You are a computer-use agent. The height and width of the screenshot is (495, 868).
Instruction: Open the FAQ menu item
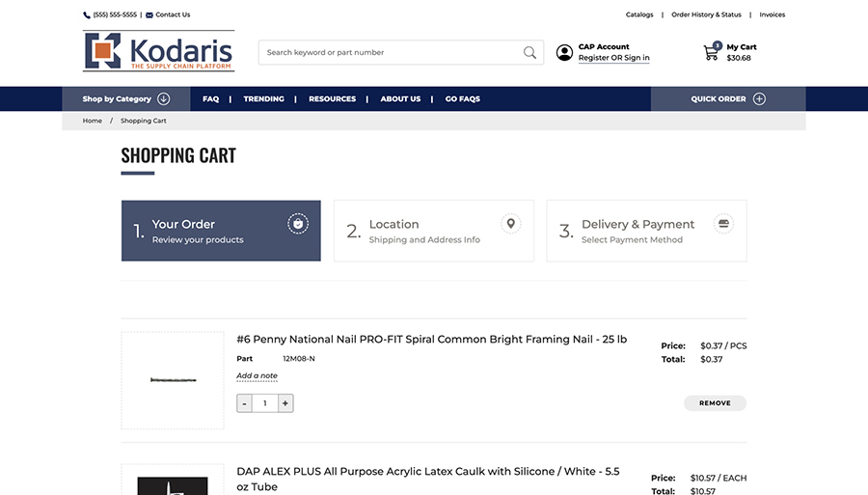click(211, 99)
